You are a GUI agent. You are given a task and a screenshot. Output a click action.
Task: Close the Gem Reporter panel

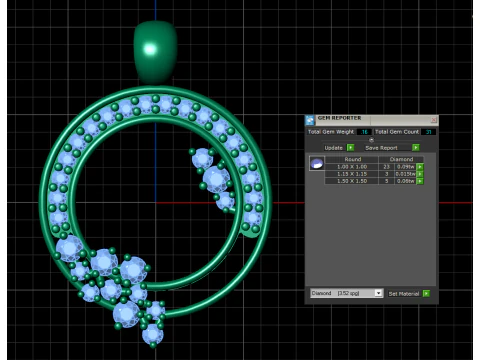(434, 120)
